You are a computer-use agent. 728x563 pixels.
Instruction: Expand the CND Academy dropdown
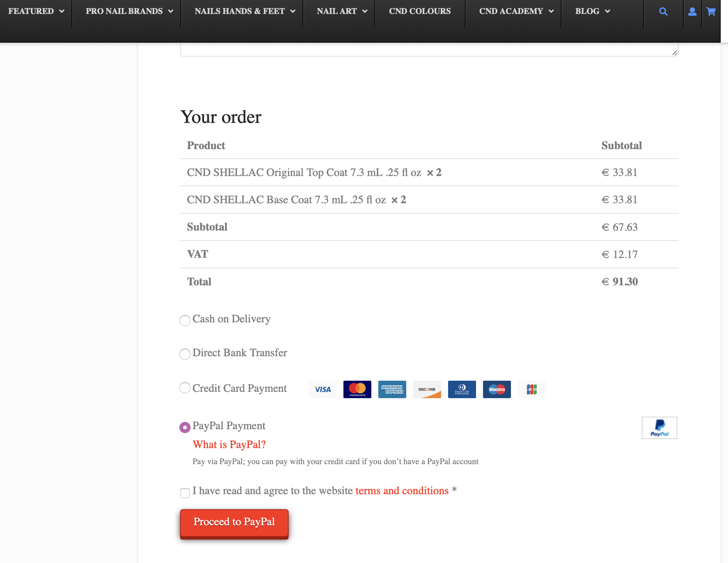click(x=516, y=11)
